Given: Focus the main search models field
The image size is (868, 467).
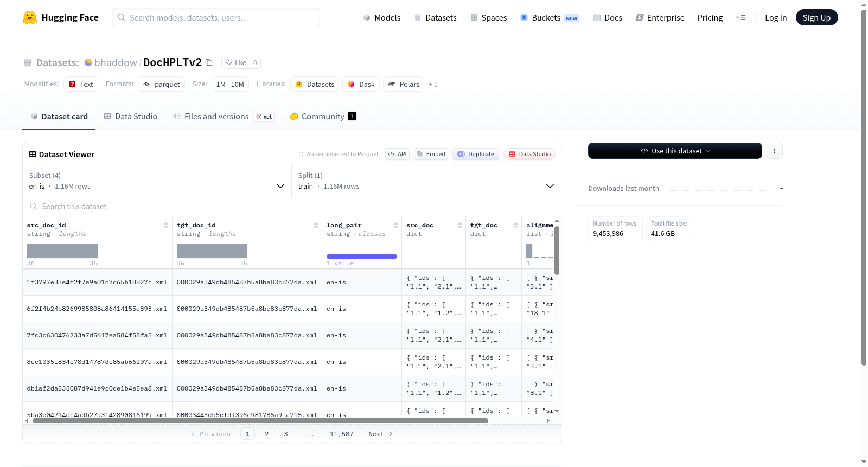Looking at the screenshot, I should [x=216, y=17].
